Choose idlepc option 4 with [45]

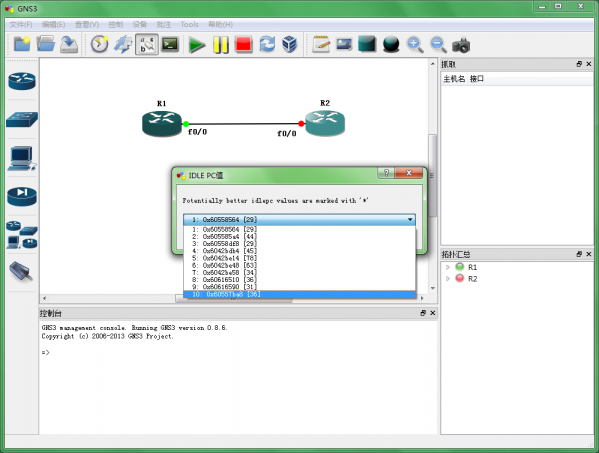(x=300, y=251)
